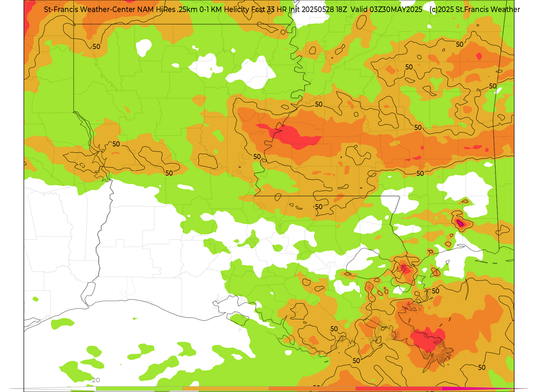Click the red segment of the color bar
This screenshot has height=392, width=538.
pos(398,389)
